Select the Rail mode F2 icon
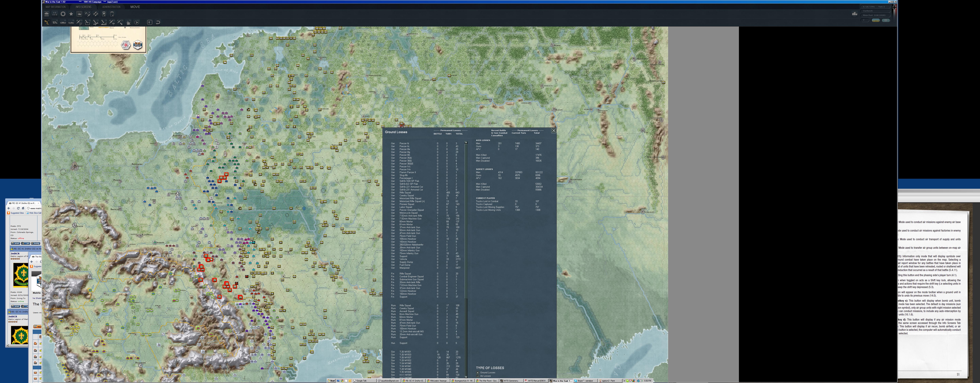The image size is (980, 383). coord(55,22)
